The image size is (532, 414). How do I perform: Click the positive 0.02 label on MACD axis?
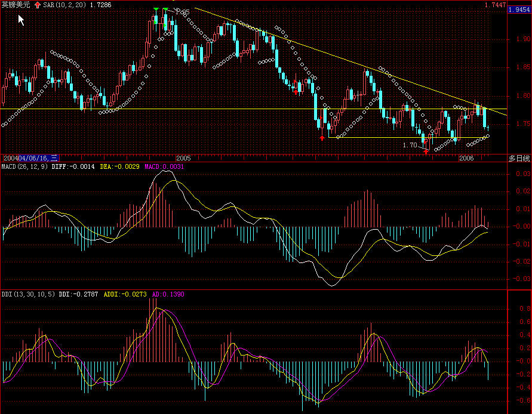(523, 191)
